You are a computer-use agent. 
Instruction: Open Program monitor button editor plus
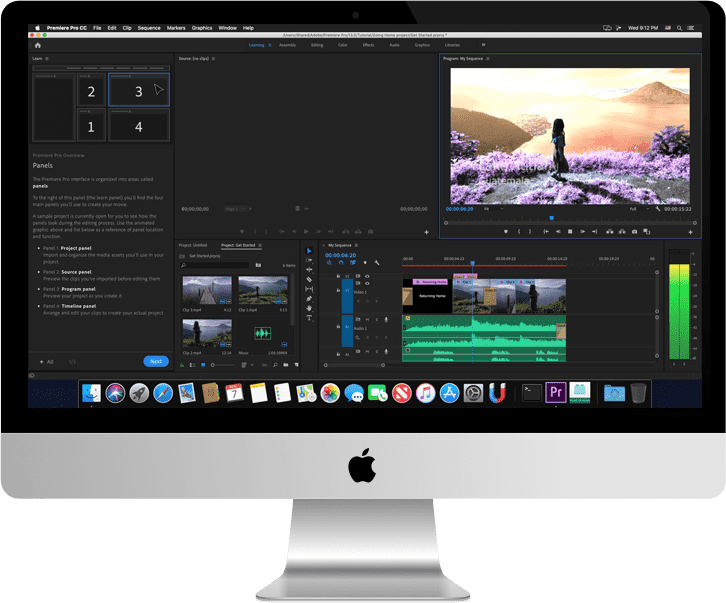click(690, 232)
